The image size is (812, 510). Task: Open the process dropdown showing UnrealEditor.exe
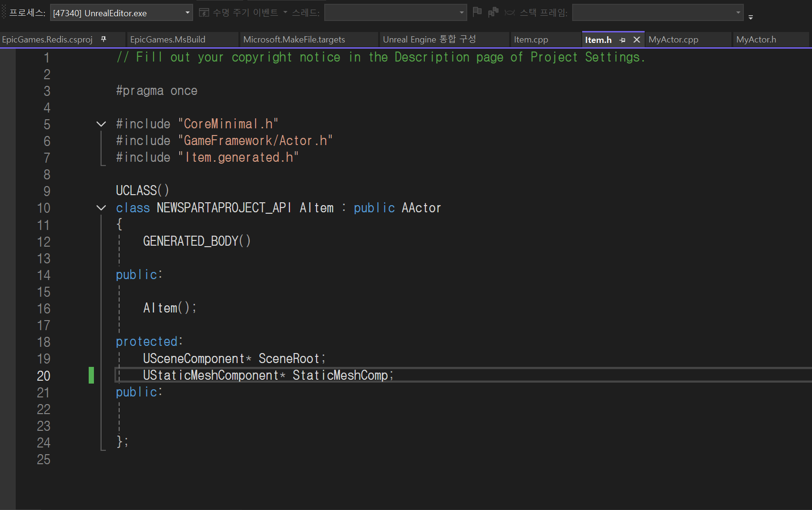[121, 13]
